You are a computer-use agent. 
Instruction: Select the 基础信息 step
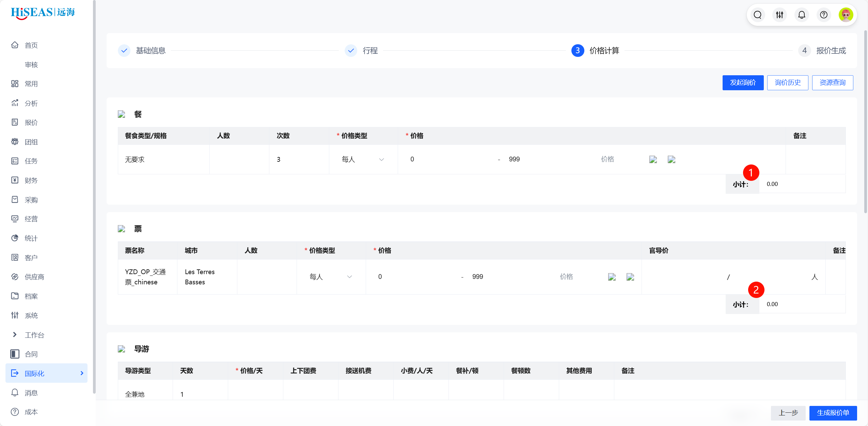click(142, 51)
